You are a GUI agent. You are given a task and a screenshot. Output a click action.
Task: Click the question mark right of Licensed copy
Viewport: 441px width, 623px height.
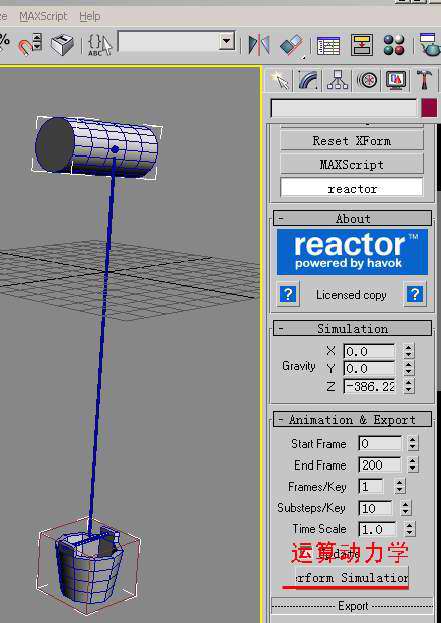(415, 294)
